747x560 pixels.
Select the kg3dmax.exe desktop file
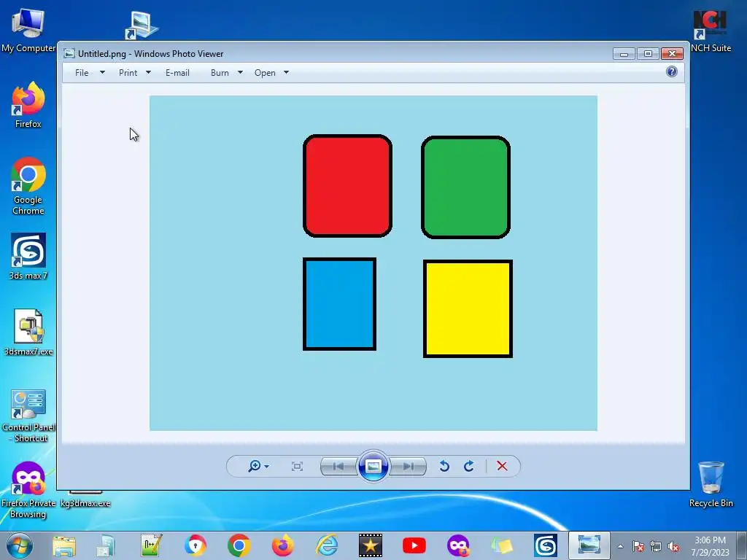click(85, 499)
